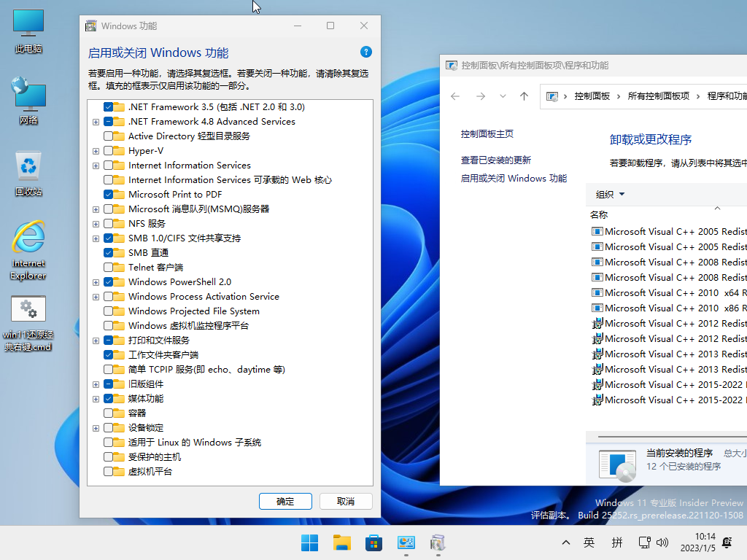This screenshot has height=560, width=747.
Task: Go up one level in Control Panel
Action: point(524,96)
